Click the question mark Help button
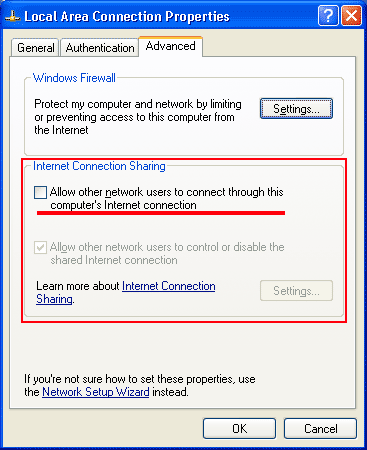This screenshot has width=367, height=450. pos(328,16)
